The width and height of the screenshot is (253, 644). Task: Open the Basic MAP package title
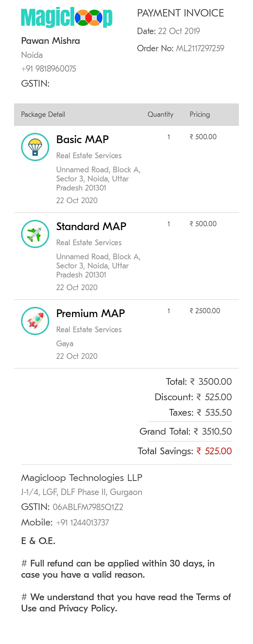coord(83,139)
